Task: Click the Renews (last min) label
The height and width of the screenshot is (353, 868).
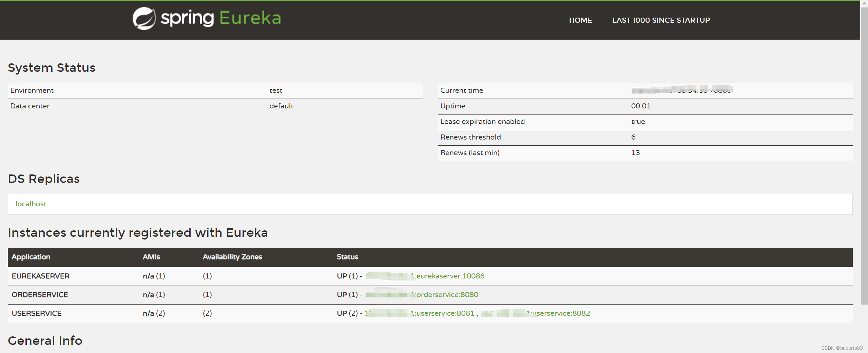Action: point(470,153)
